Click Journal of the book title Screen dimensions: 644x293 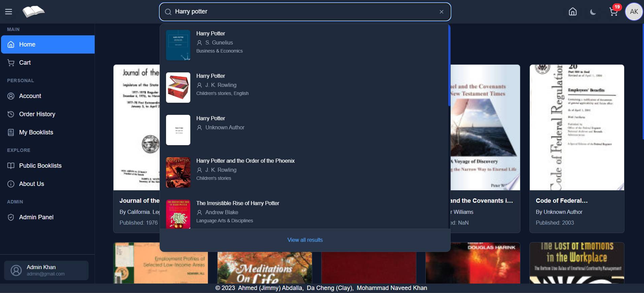[x=139, y=201]
